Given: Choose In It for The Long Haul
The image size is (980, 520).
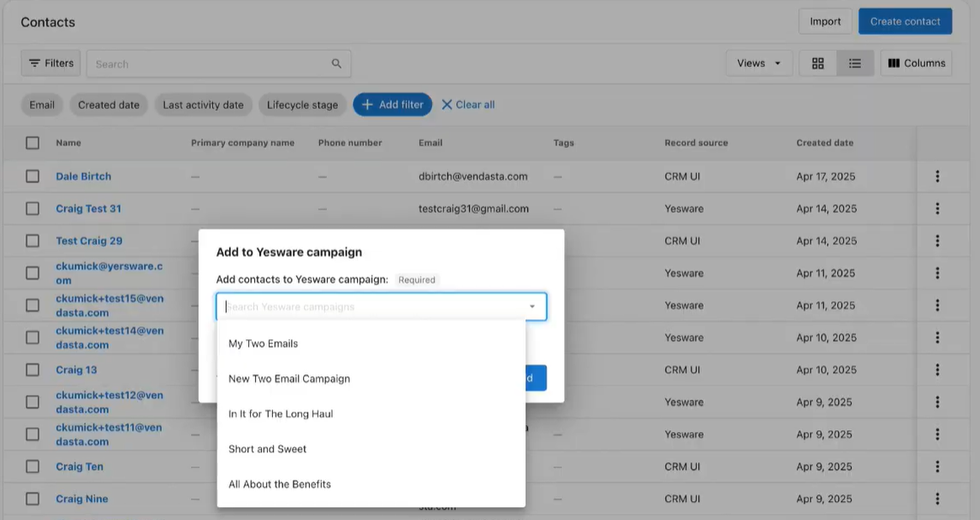Looking at the screenshot, I should click(x=371, y=414).
